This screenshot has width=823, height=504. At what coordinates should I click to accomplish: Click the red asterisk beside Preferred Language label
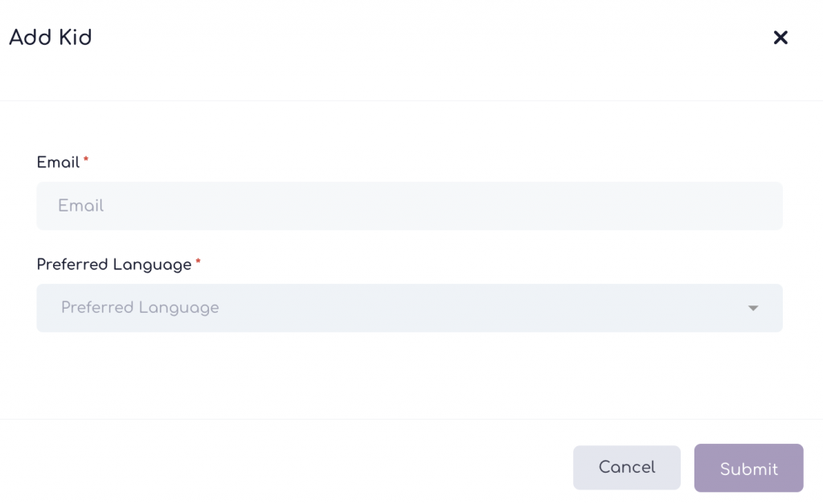pyautogui.click(x=198, y=262)
